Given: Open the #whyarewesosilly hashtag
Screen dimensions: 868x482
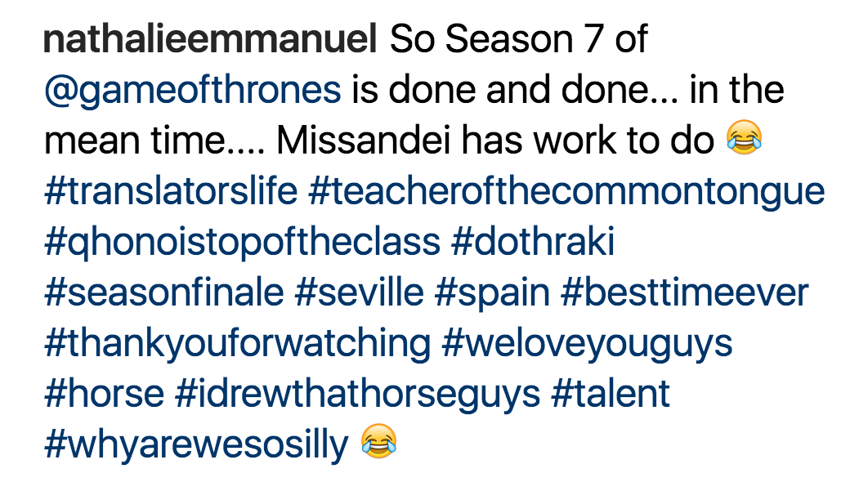Looking at the screenshot, I should click(x=196, y=447).
